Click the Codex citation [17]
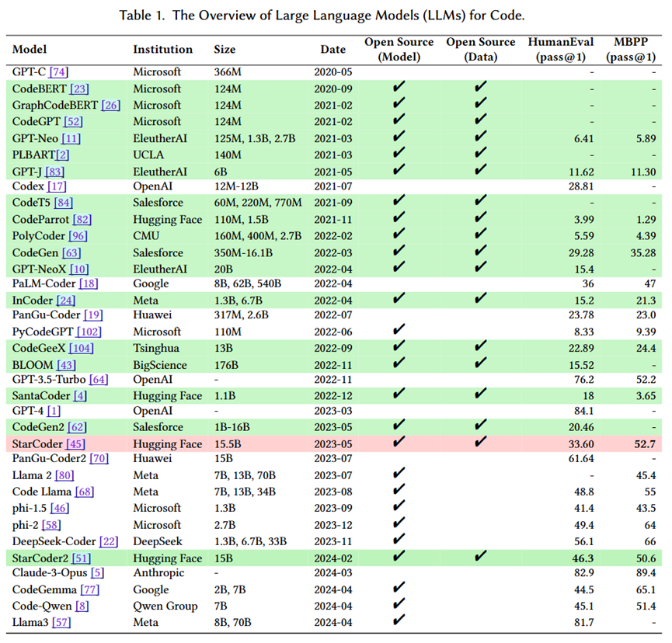This screenshot has width=672, height=643. (57, 186)
